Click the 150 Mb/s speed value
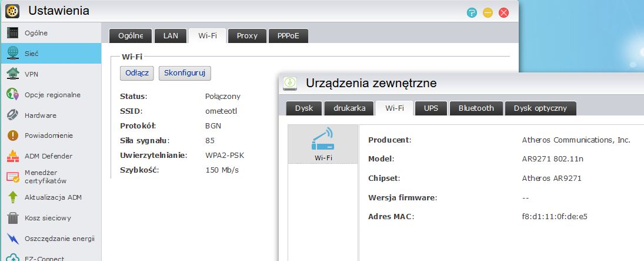644x261 pixels. 222,170
